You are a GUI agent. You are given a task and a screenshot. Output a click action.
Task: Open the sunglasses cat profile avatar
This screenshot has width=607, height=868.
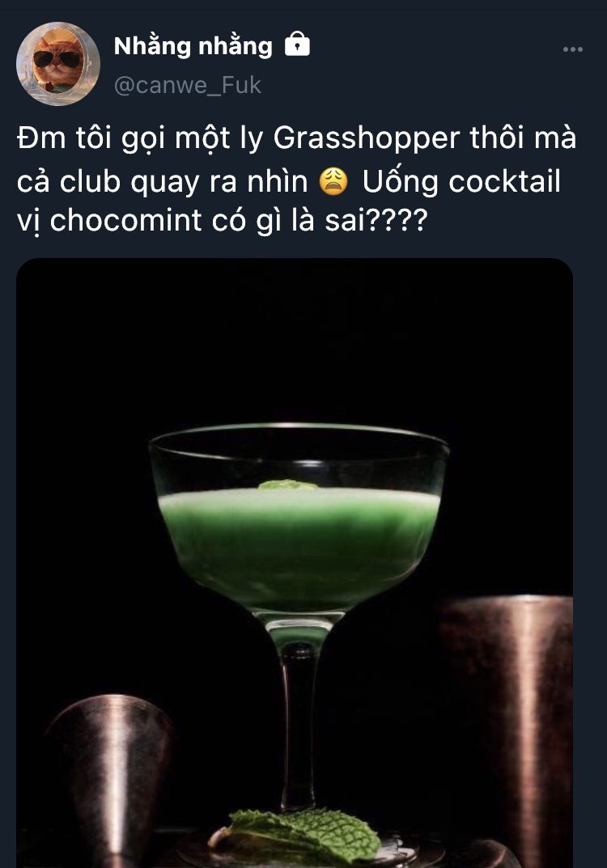pyautogui.click(x=58, y=63)
